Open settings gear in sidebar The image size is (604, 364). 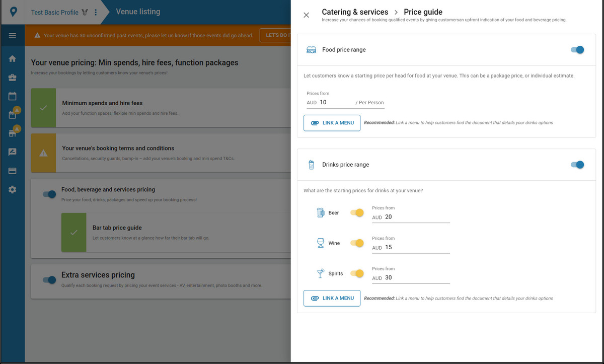point(13,189)
